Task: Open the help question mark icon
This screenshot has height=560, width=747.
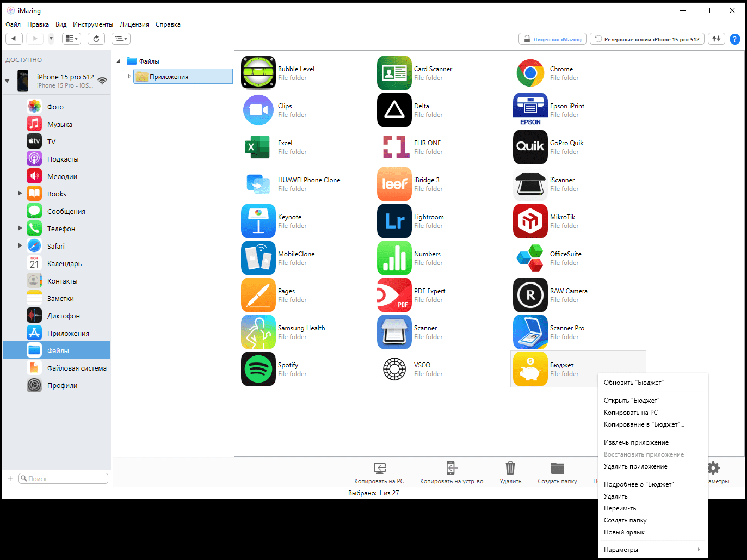Action: pos(735,39)
